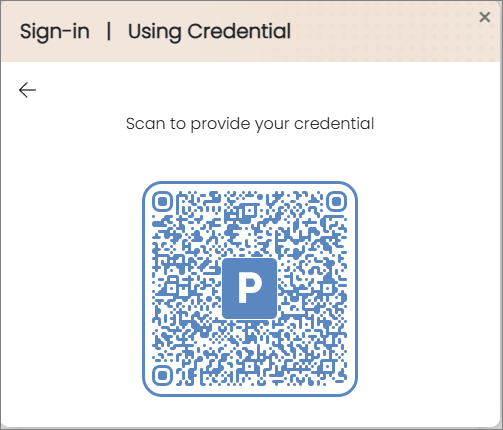Click the small alignment square at QR right middle
503x430 pixels.
click(x=328, y=288)
